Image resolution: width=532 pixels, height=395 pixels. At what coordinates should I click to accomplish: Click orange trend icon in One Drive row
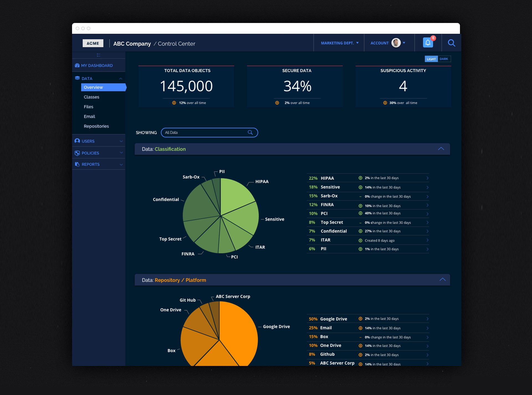(360, 346)
